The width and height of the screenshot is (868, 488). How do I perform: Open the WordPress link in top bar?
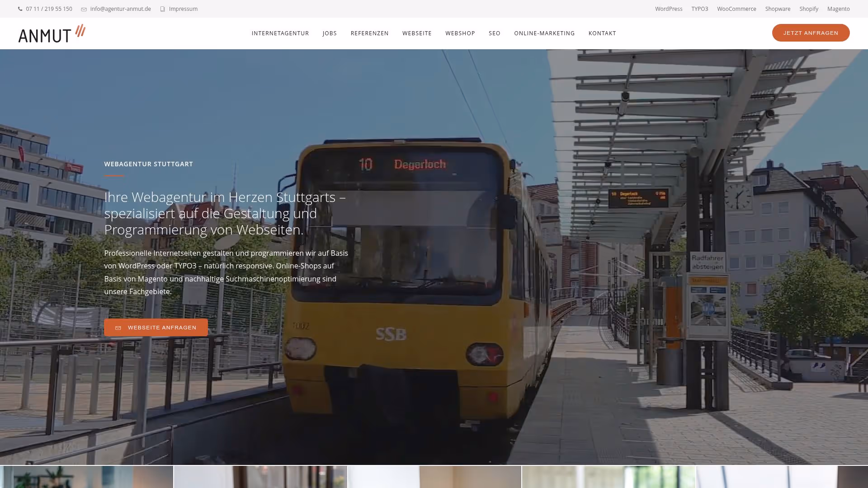pos(669,9)
